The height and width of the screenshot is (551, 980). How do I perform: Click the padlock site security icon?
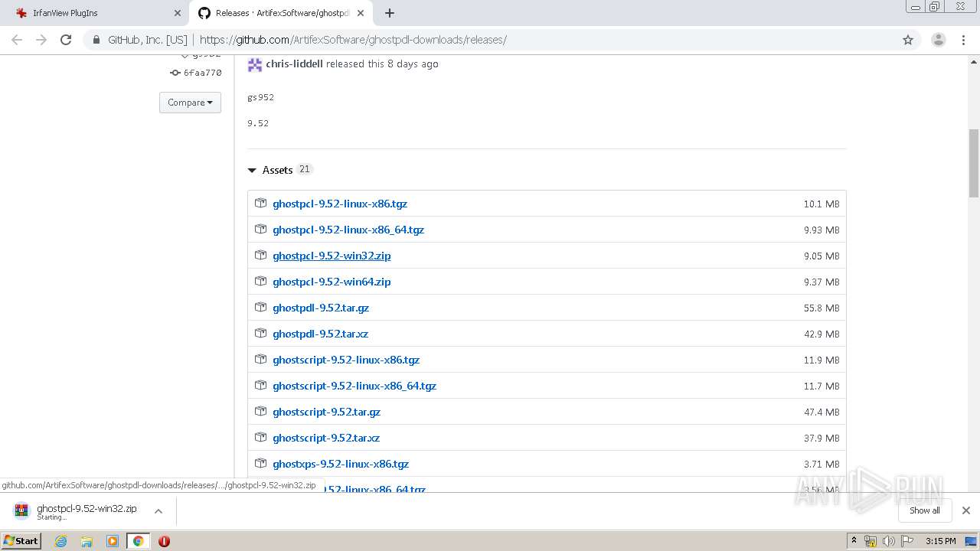(x=96, y=40)
